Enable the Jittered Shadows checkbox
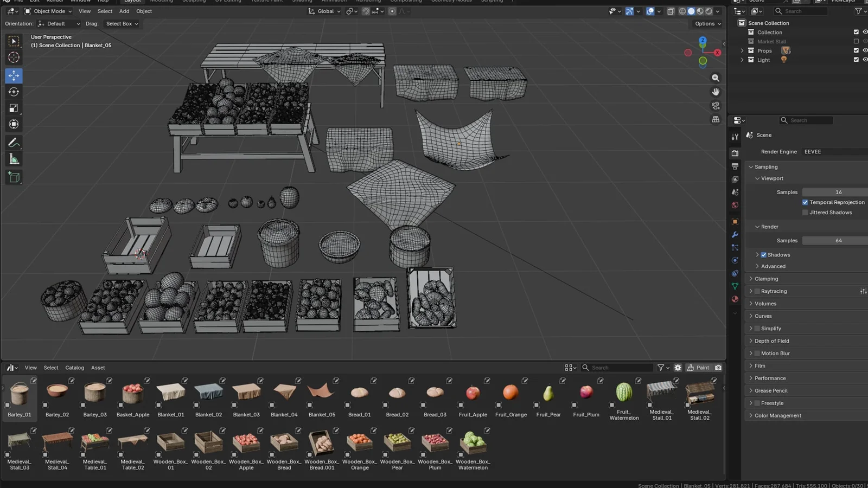This screenshot has height=488, width=868. click(x=805, y=212)
